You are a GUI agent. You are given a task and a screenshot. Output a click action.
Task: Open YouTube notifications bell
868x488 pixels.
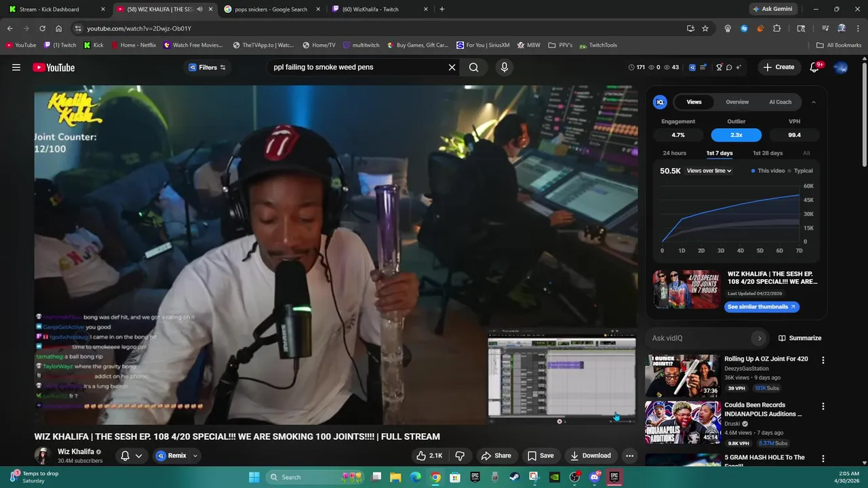click(x=815, y=67)
